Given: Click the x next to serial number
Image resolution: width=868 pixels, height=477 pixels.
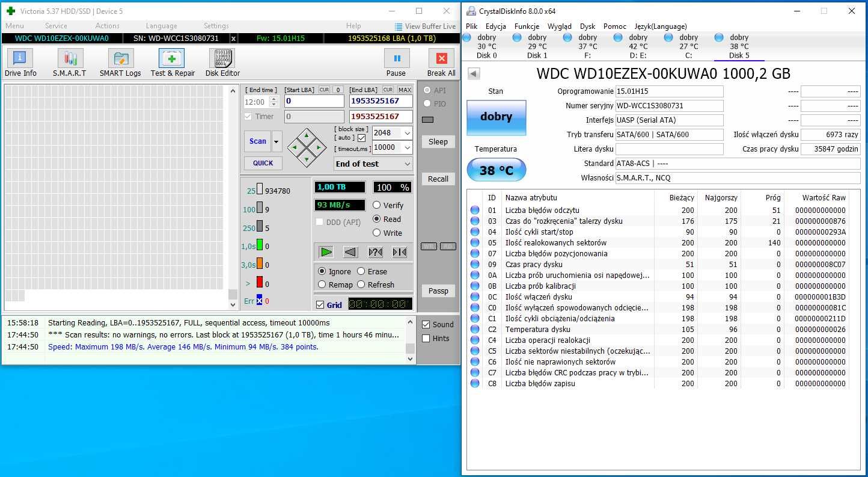Looking at the screenshot, I should tap(233, 38).
